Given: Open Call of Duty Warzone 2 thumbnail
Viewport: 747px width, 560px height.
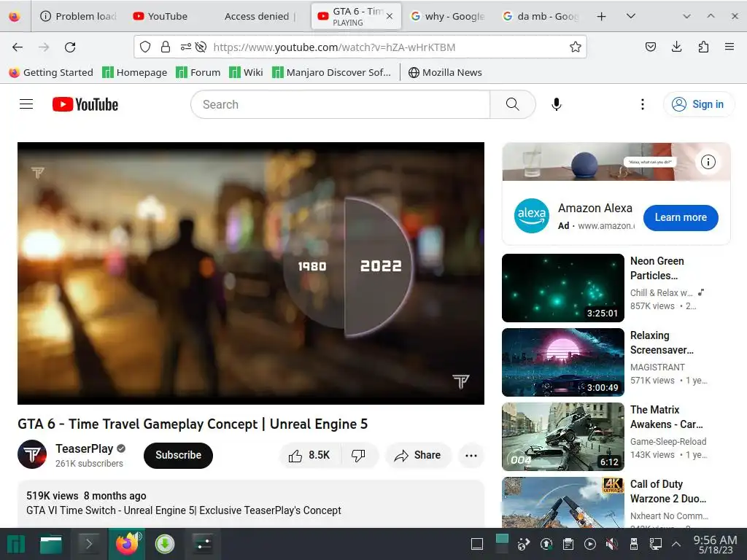Looking at the screenshot, I should coord(563,502).
